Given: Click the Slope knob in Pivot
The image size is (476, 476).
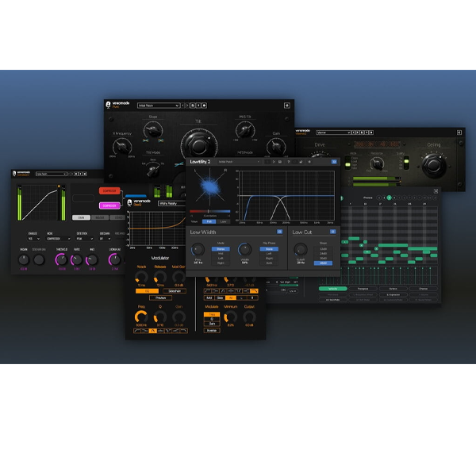Looking at the screenshot, I should click(153, 130).
